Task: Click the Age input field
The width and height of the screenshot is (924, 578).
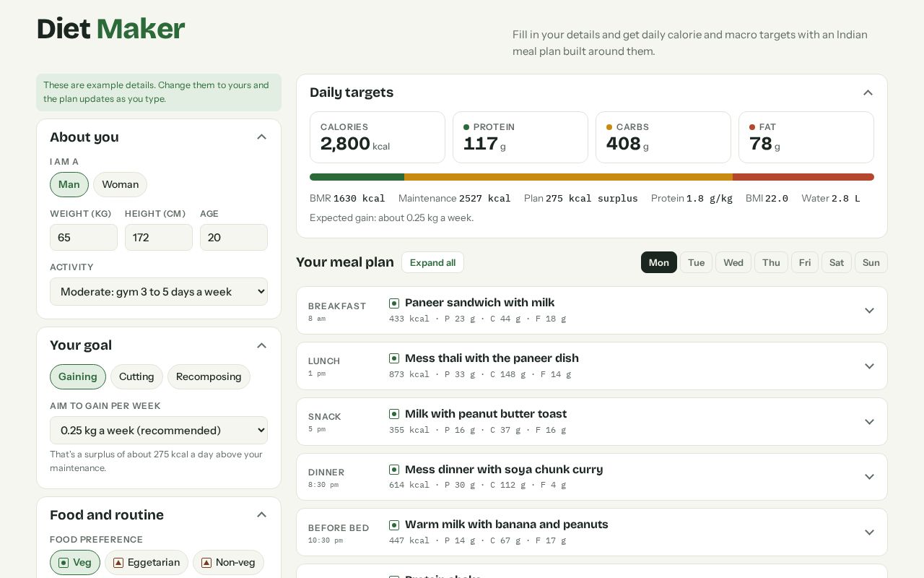Action: 234,238
